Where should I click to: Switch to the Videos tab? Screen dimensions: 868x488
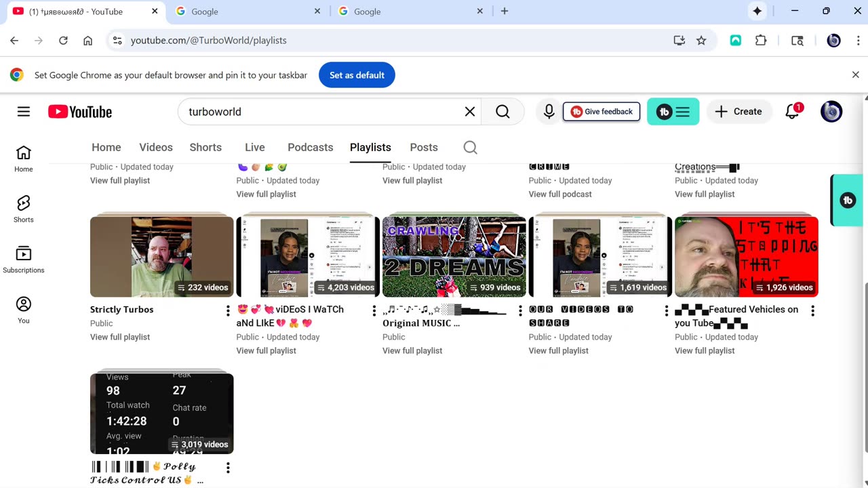[156, 147]
